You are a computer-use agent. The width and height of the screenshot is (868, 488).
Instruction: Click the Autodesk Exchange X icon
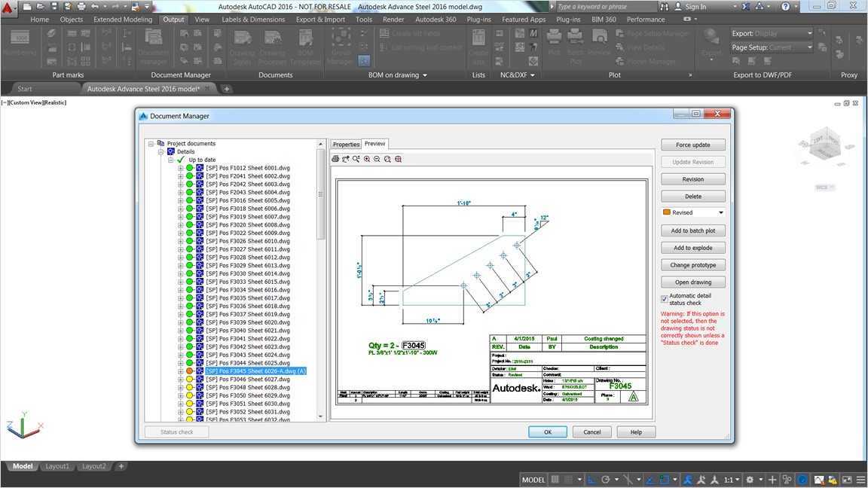746,7
